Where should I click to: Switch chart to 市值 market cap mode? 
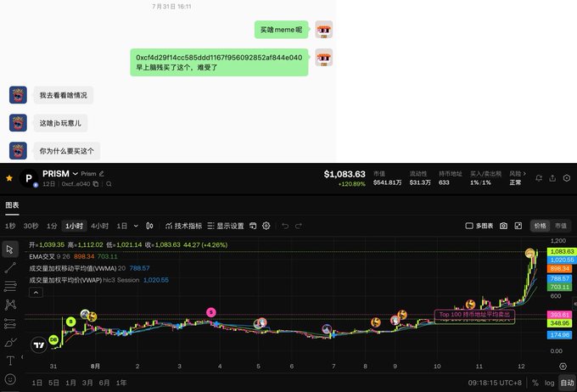point(560,226)
